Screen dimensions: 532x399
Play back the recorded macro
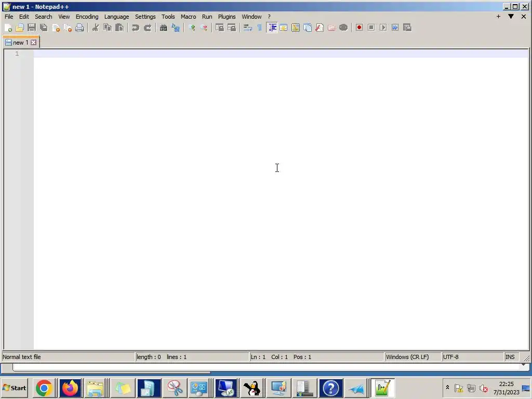coord(383,28)
